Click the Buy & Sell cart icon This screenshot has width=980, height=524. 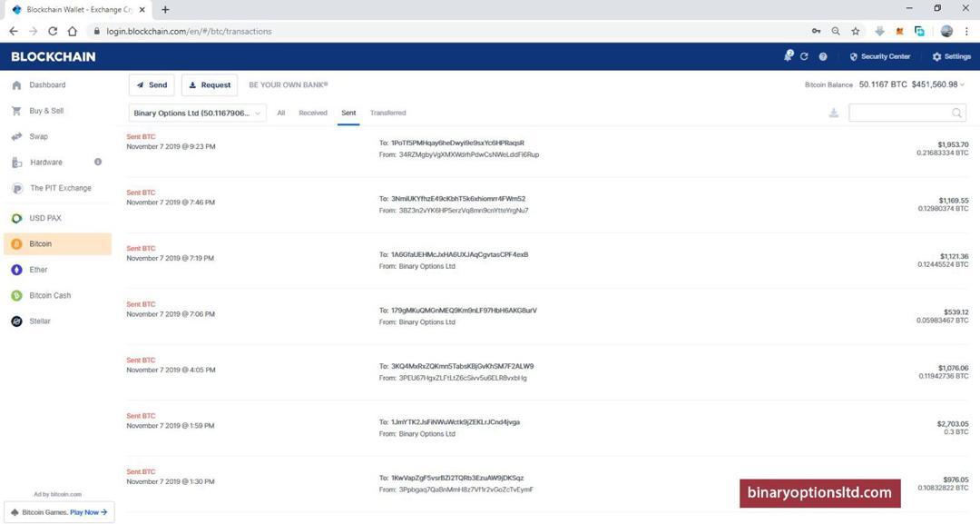17,111
